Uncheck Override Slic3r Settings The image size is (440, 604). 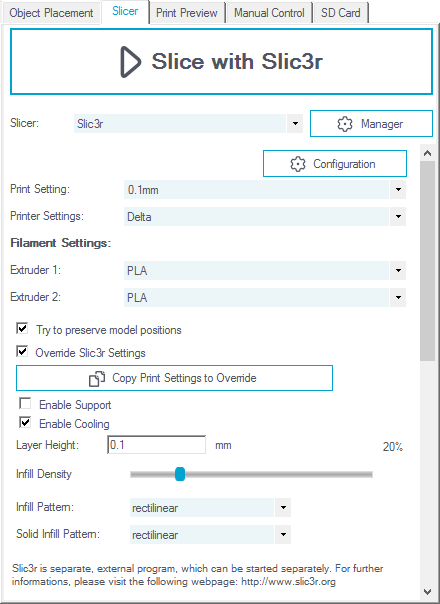[22, 351]
